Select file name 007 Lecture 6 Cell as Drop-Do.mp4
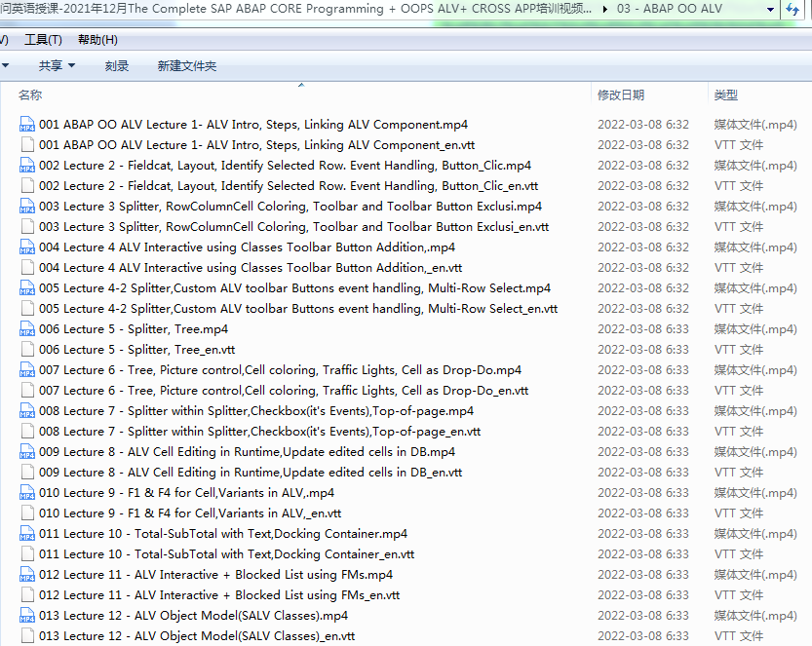The image size is (812, 646). click(280, 369)
